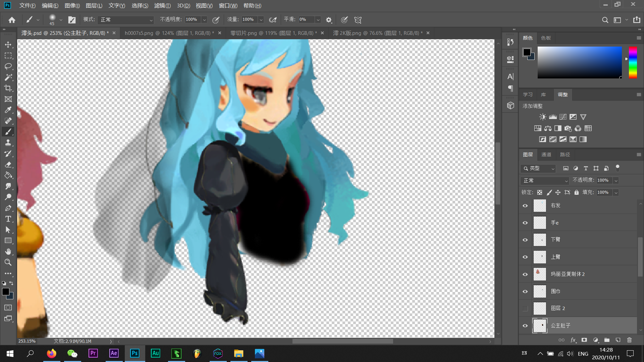Switch to the 路径 tab
Image resolution: width=644 pixels, height=362 pixels.
click(x=565, y=155)
